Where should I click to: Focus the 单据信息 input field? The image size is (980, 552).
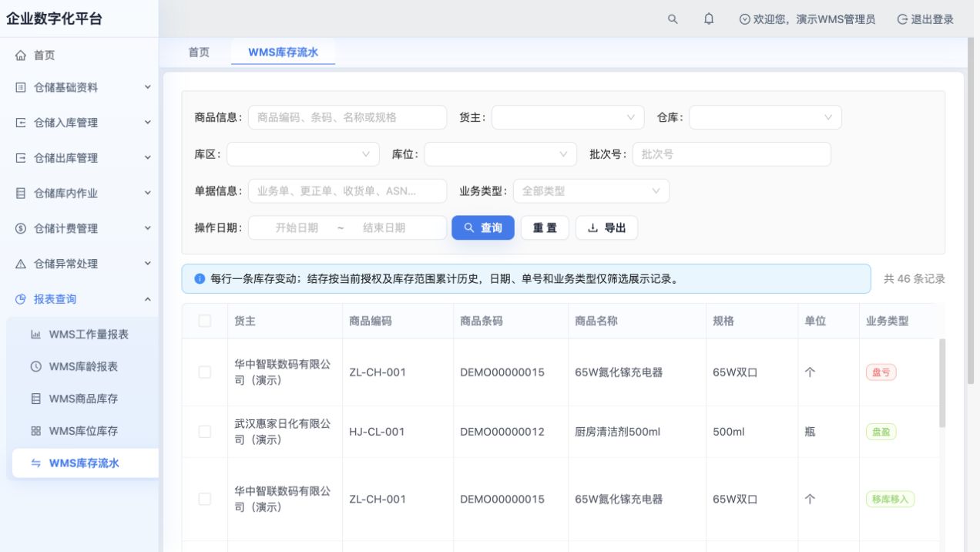pos(347,190)
